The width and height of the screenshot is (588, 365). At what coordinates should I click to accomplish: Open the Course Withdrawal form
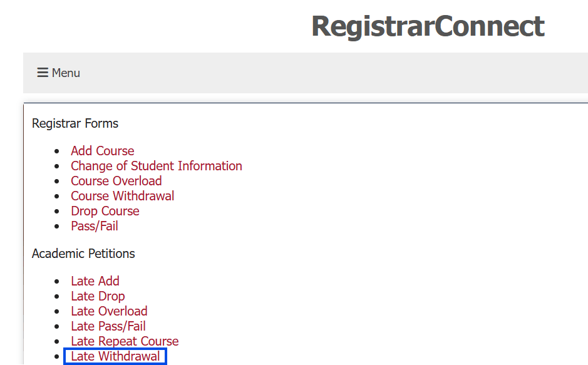122,196
